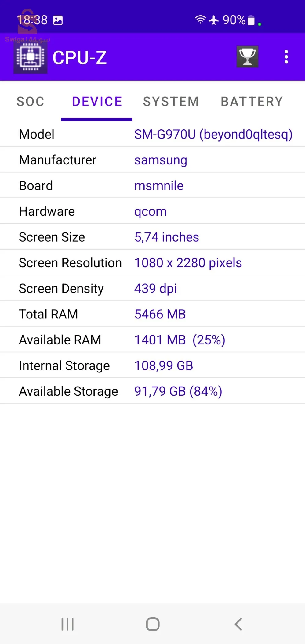Select the DEVICE tab

pyautogui.click(x=97, y=102)
